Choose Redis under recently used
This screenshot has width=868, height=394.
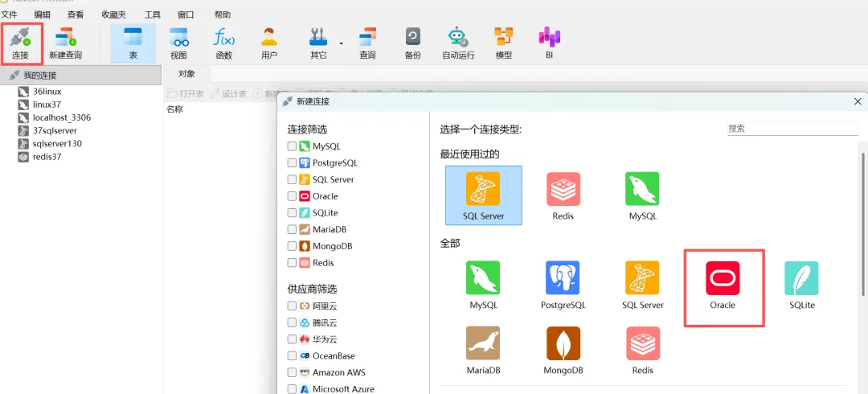click(x=563, y=195)
